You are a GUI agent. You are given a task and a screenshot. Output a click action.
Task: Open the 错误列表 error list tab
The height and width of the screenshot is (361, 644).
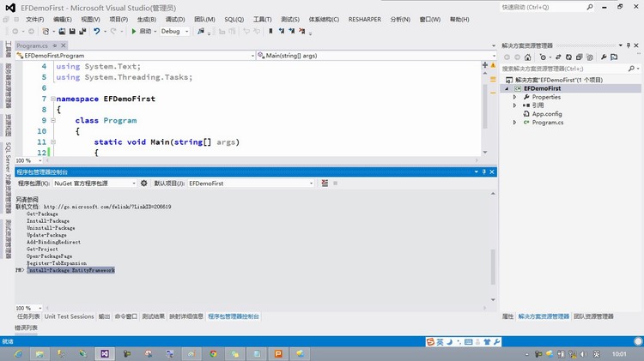(x=27, y=328)
